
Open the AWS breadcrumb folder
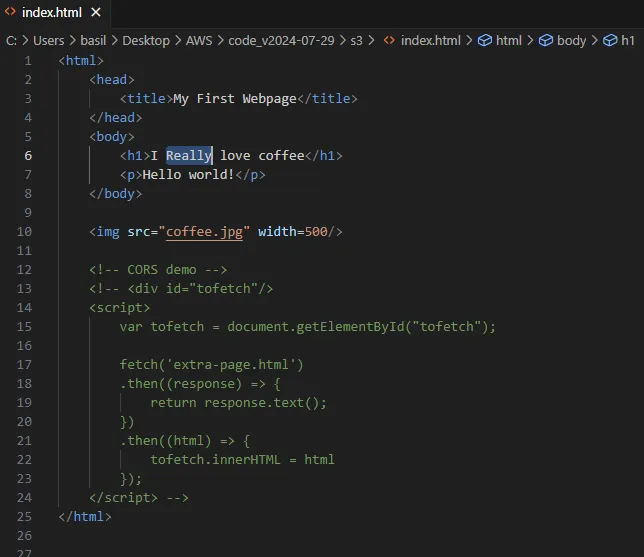pos(199,40)
